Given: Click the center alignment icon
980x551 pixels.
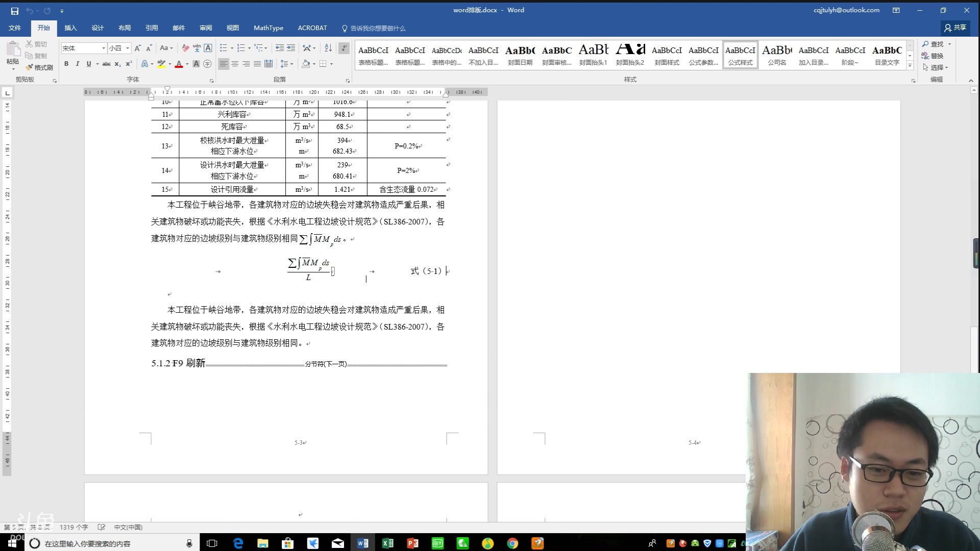Looking at the screenshot, I should coord(235,64).
